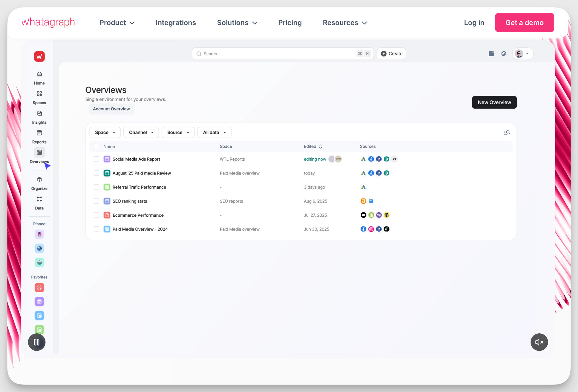Image resolution: width=578 pixels, height=392 pixels.
Task: Click the table search filter icon
Action: point(507,132)
